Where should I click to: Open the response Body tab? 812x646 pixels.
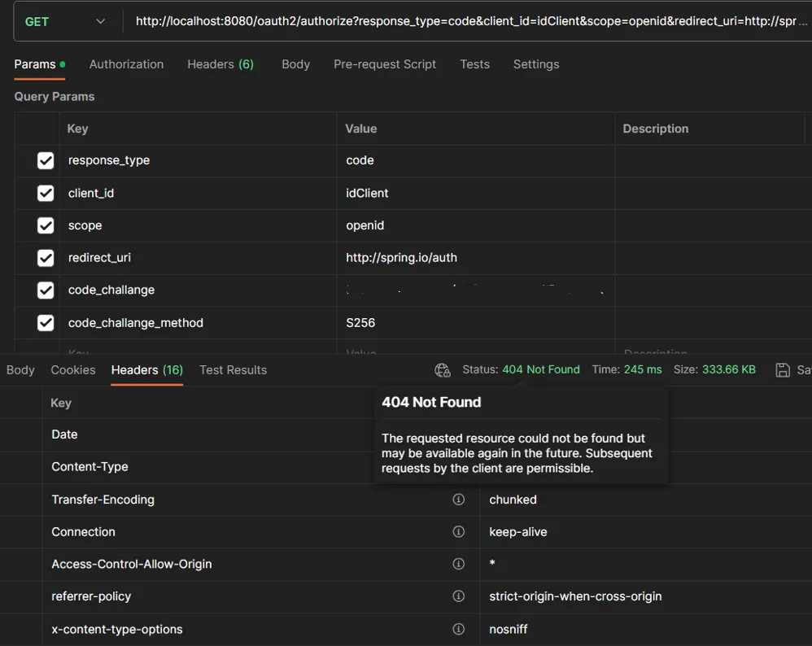click(x=20, y=370)
